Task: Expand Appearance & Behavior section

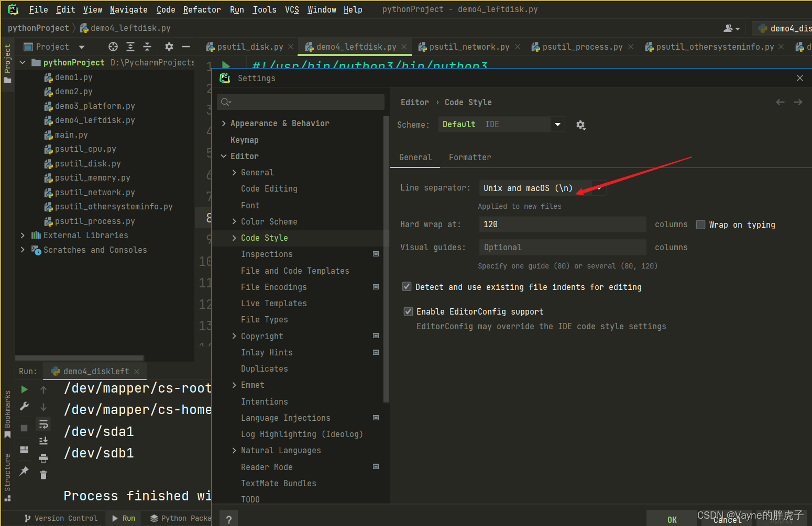Action: (224, 123)
